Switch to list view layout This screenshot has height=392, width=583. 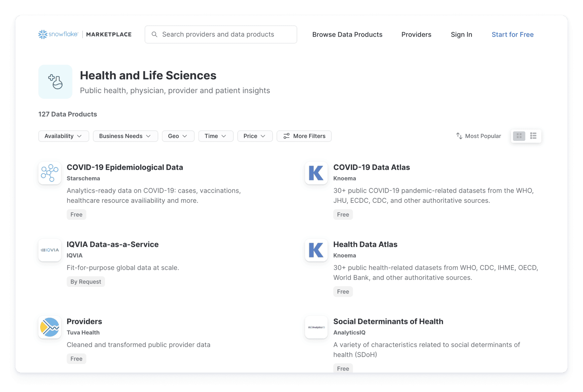click(x=533, y=136)
